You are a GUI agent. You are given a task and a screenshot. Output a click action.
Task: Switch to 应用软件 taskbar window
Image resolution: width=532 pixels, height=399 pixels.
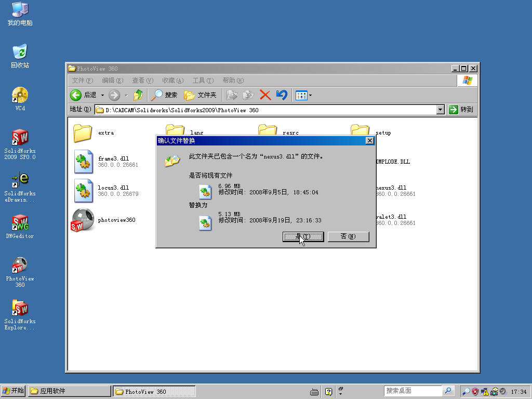click(70, 391)
